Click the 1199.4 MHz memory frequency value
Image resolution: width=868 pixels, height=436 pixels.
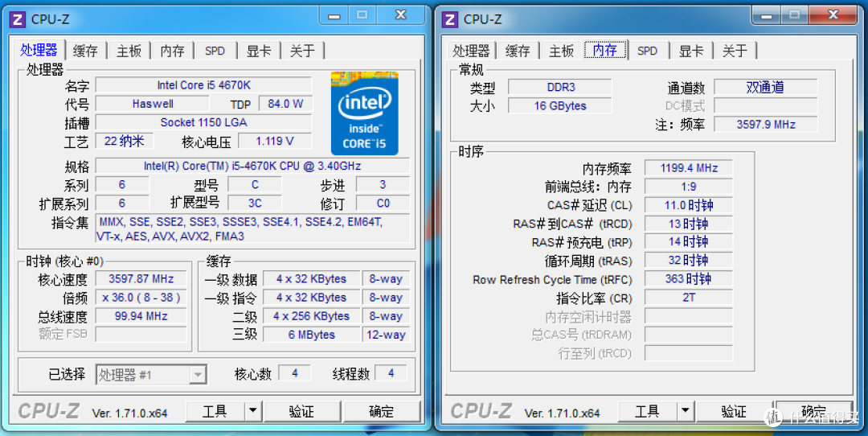point(689,168)
